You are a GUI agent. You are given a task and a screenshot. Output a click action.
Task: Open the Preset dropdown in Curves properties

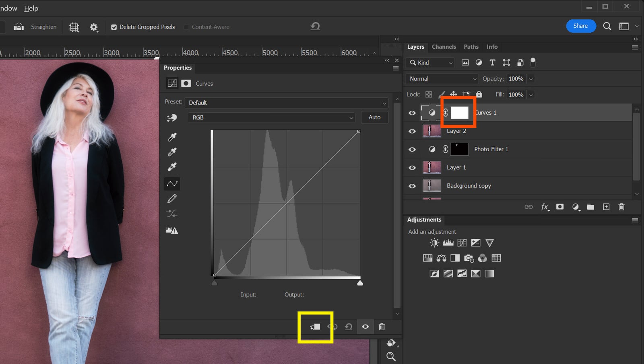tap(286, 103)
